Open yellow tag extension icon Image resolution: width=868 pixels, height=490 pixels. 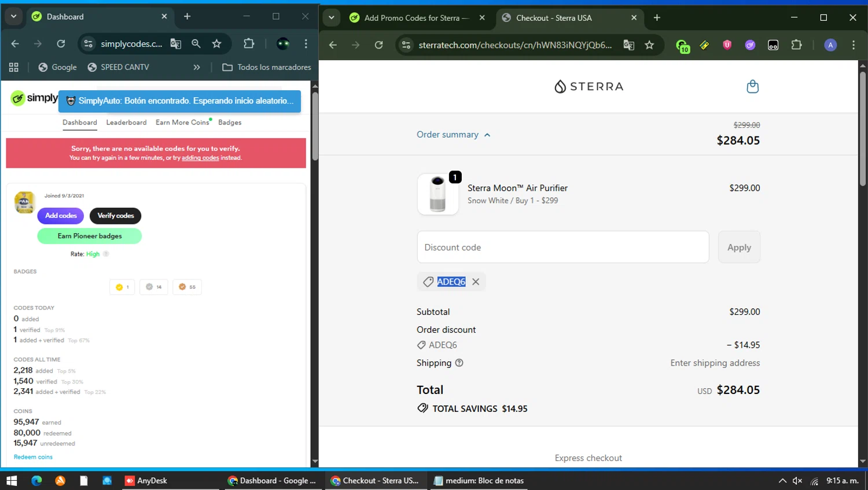point(704,45)
